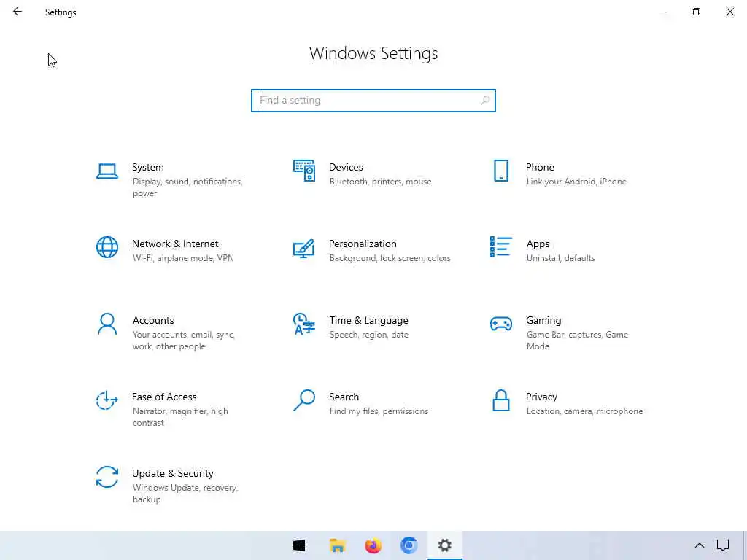
Task: Click the 'Find my files, permissions' description
Action: (x=379, y=411)
